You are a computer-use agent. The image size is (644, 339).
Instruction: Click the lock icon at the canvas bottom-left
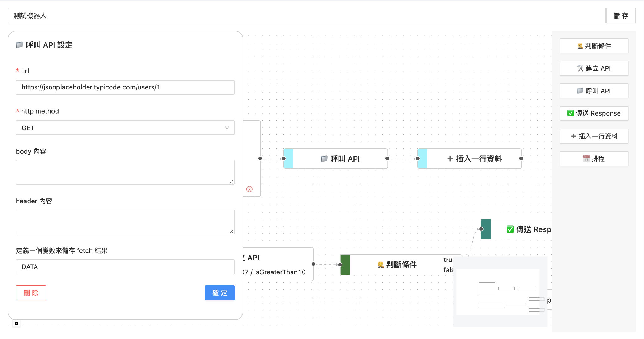[16, 323]
